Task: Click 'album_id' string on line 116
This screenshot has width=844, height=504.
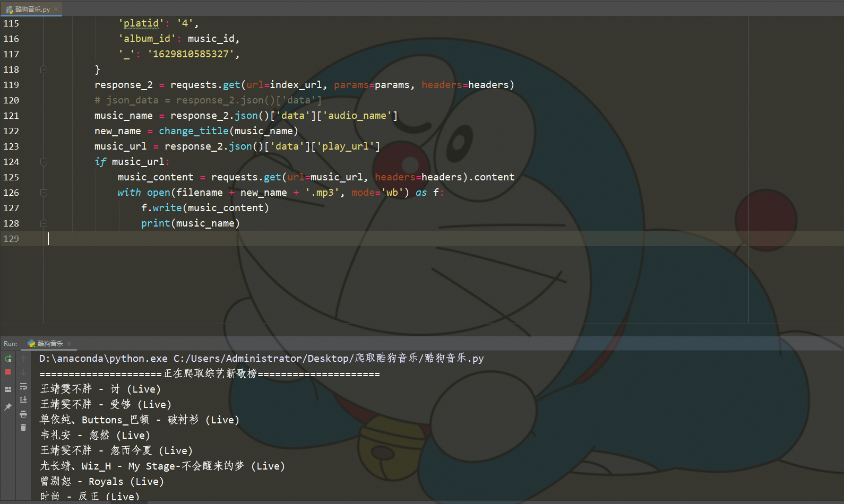Action: coord(147,39)
